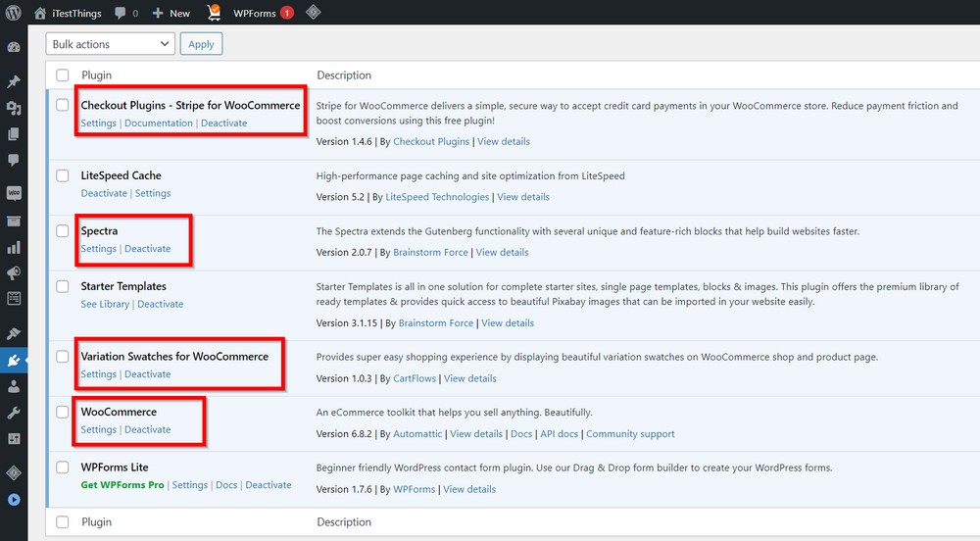Click the iTestThings site name
The height and width of the screenshot is (541, 980).
[76, 13]
